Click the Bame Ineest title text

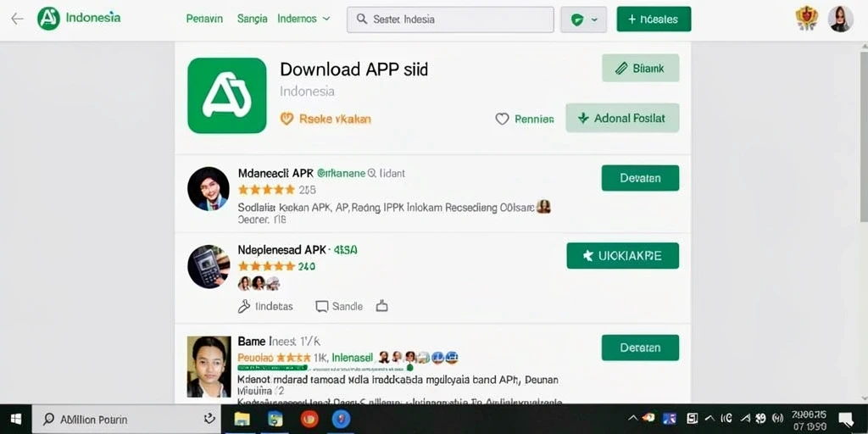tap(279, 341)
